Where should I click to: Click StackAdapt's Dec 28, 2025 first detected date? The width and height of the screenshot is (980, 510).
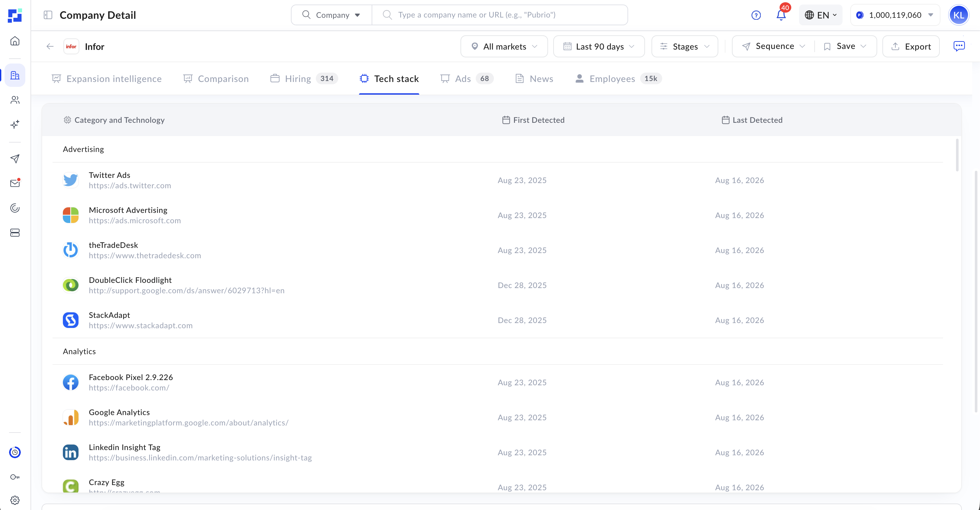tap(522, 320)
